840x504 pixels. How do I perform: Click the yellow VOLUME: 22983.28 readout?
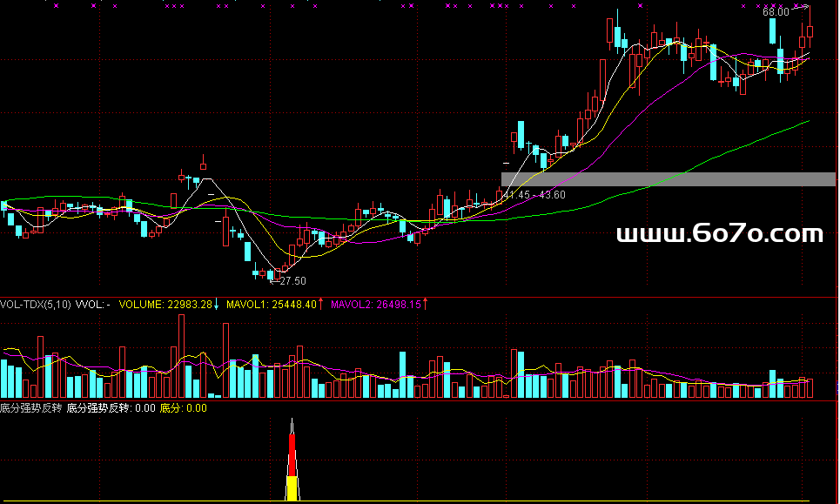click(165, 305)
